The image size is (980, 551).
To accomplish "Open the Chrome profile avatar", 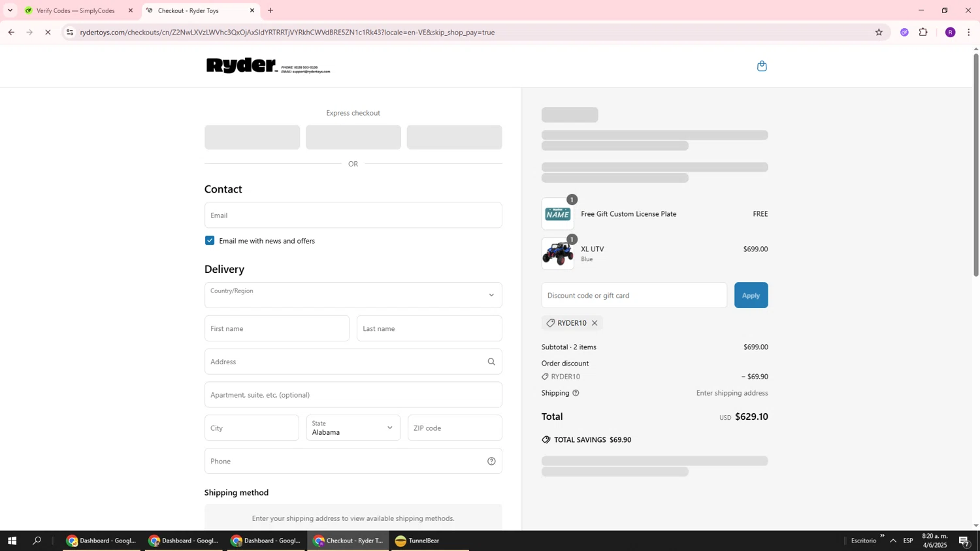I will tap(950, 32).
